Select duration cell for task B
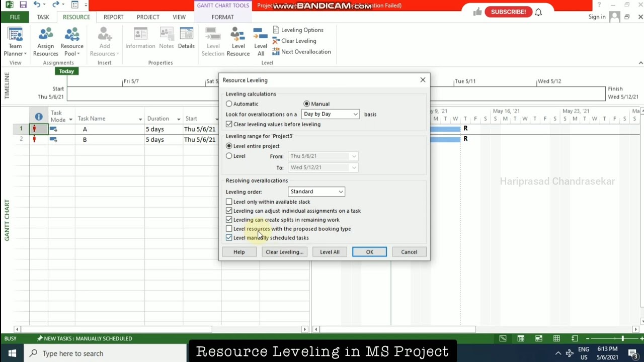The image size is (644, 362). click(x=163, y=140)
